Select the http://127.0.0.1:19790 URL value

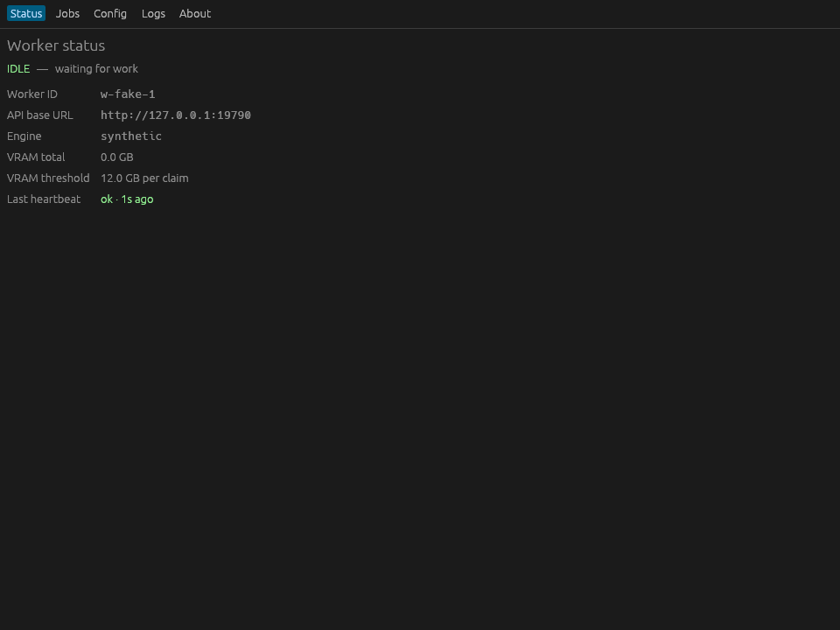coord(176,115)
